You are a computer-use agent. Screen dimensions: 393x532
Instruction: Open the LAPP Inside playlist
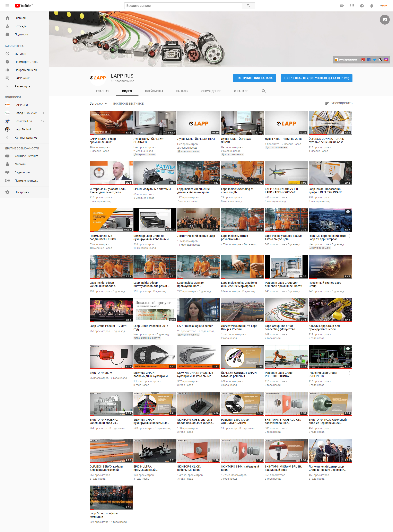25,78
